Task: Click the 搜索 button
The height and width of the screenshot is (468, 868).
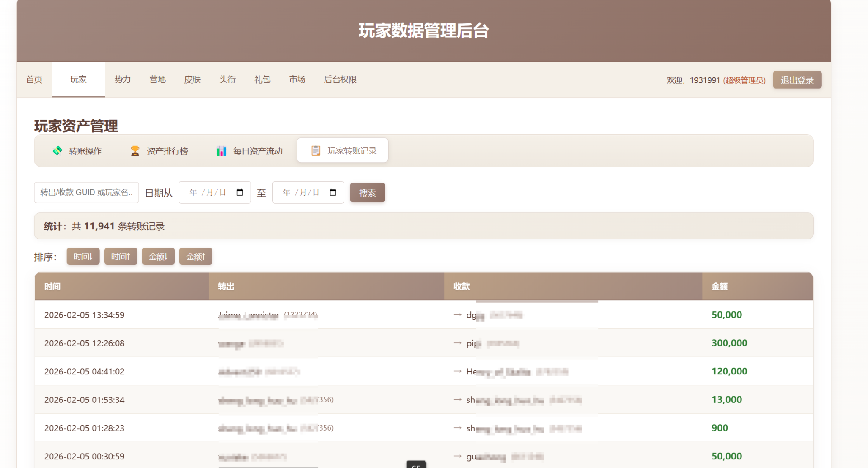Action: point(368,193)
